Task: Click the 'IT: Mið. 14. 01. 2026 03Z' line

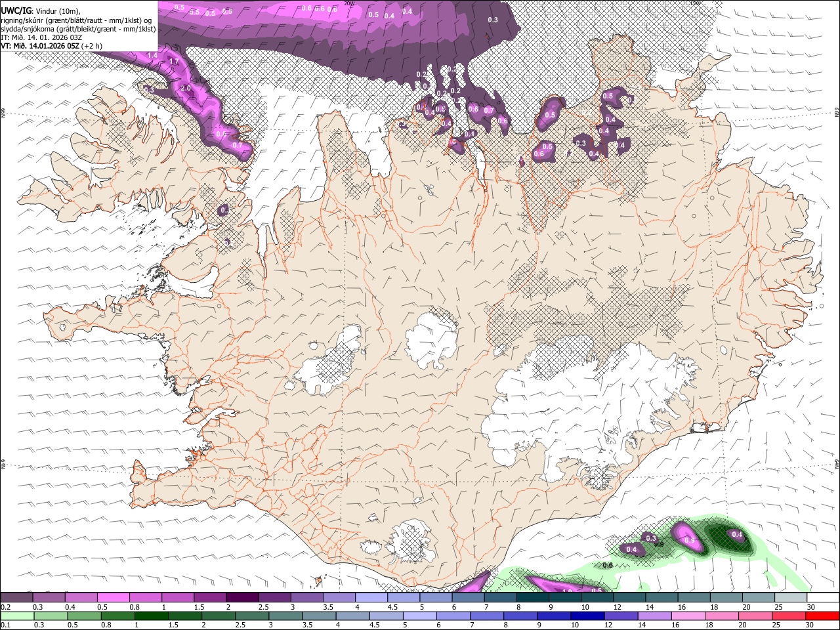Action: point(41,37)
